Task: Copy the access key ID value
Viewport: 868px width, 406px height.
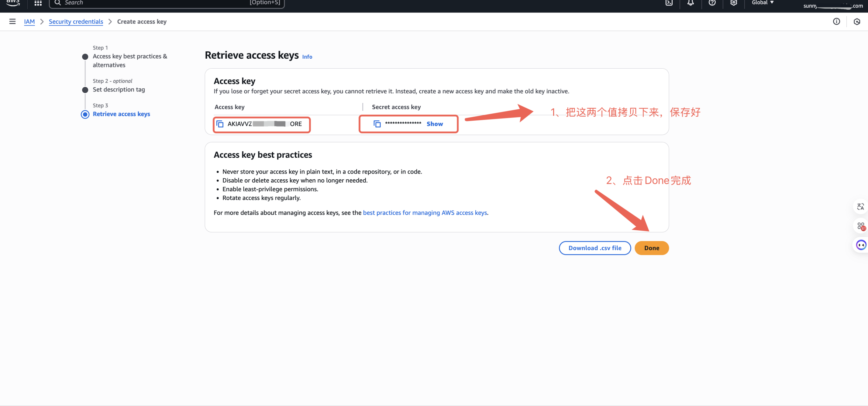Action: pyautogui.click(x=220, y=124)
